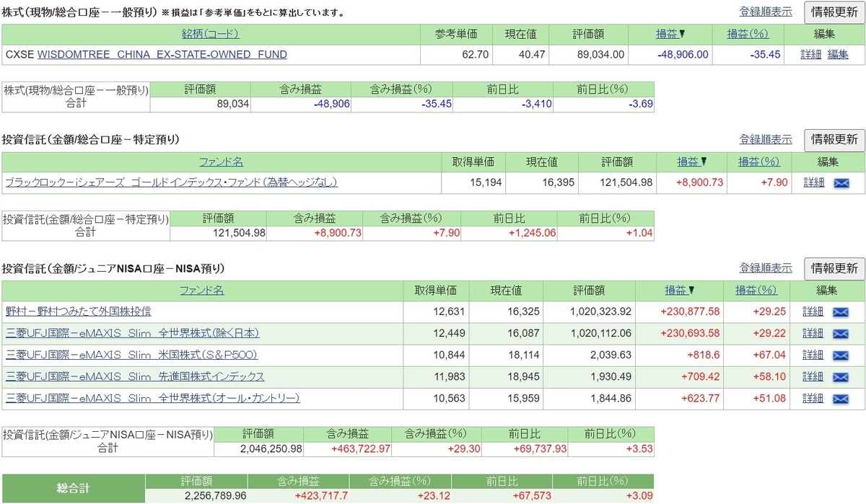Viewport: 866px width, 504px height.
Task: Click the mail icon for eMAXIS Slim 先進国株式インデックス
Action: (x=841, y=377)
